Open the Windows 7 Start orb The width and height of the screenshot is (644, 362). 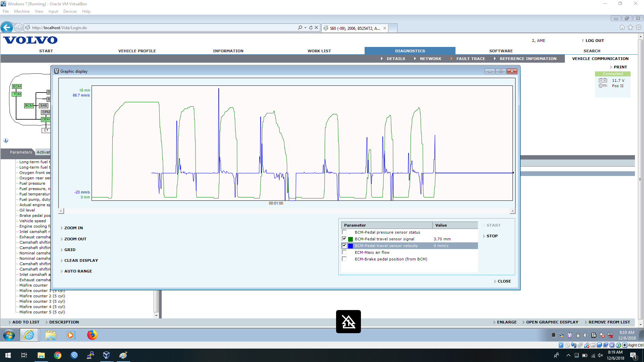coord(9,335)
